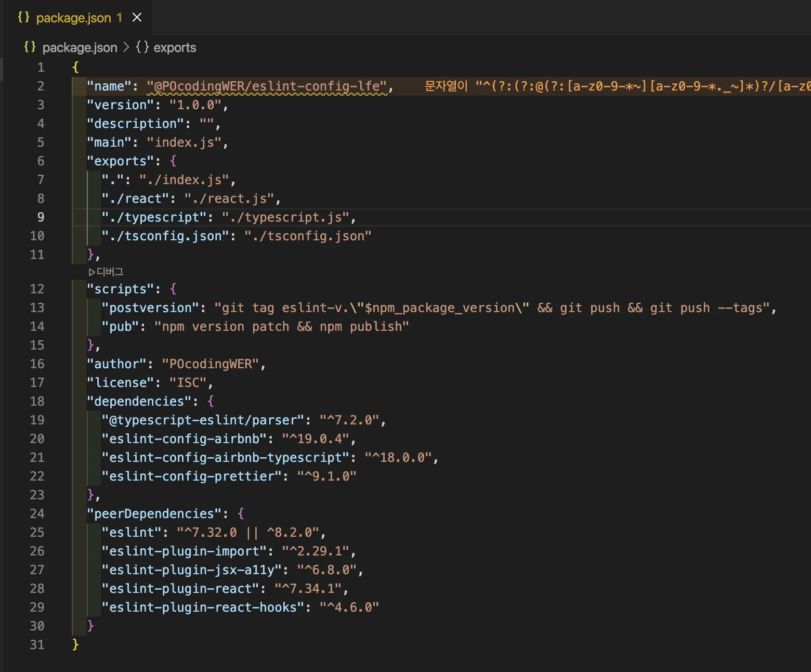The width and height of the screenshot is (811, 672).
Task: Open the package.json breadcrumb item
Action: click(x=80, y=47)
